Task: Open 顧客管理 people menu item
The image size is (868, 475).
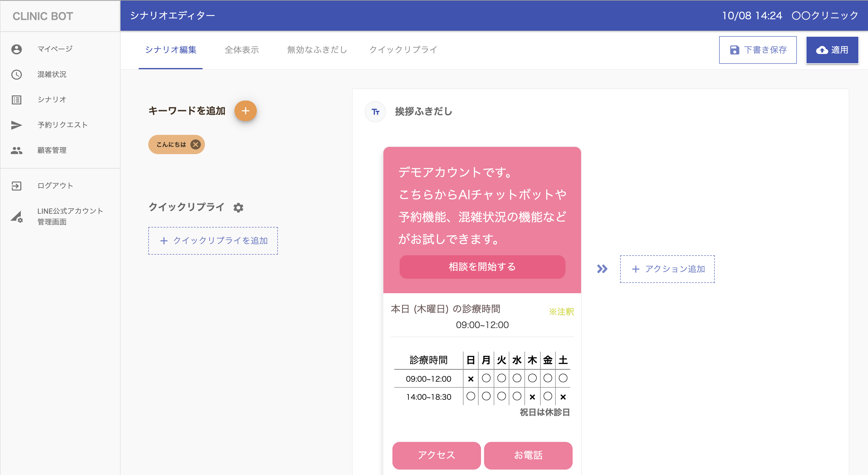Action: click(x=52, y=150)
